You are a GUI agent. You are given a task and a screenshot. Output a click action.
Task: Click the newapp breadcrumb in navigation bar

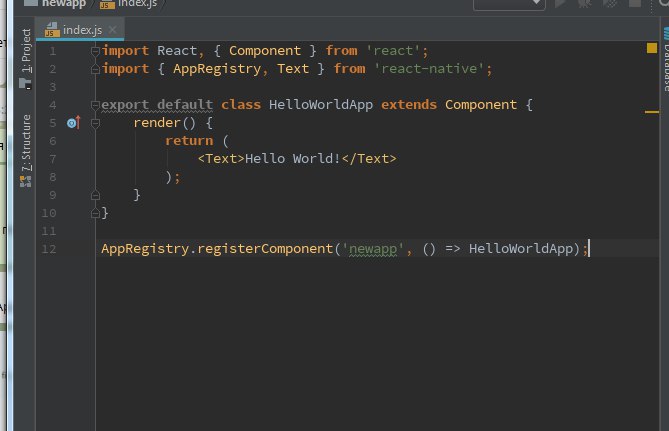pyautogui.click(x=55, y=3)
